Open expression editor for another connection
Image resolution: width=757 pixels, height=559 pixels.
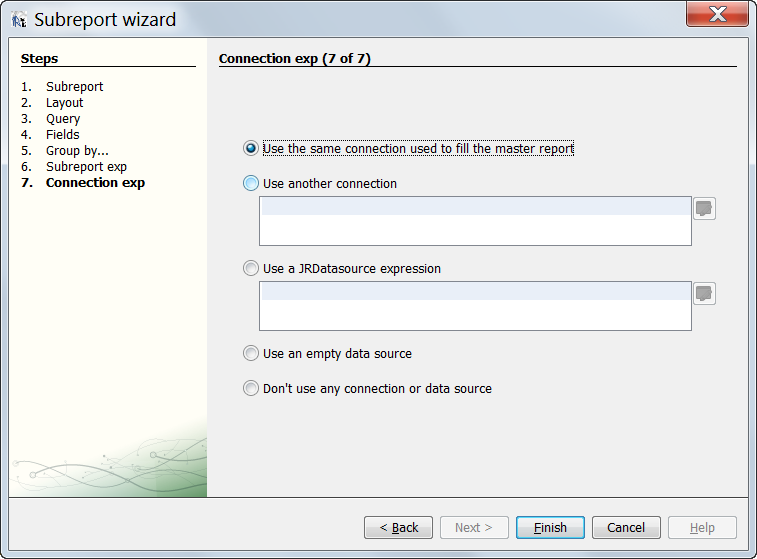[x=705, y=208]
